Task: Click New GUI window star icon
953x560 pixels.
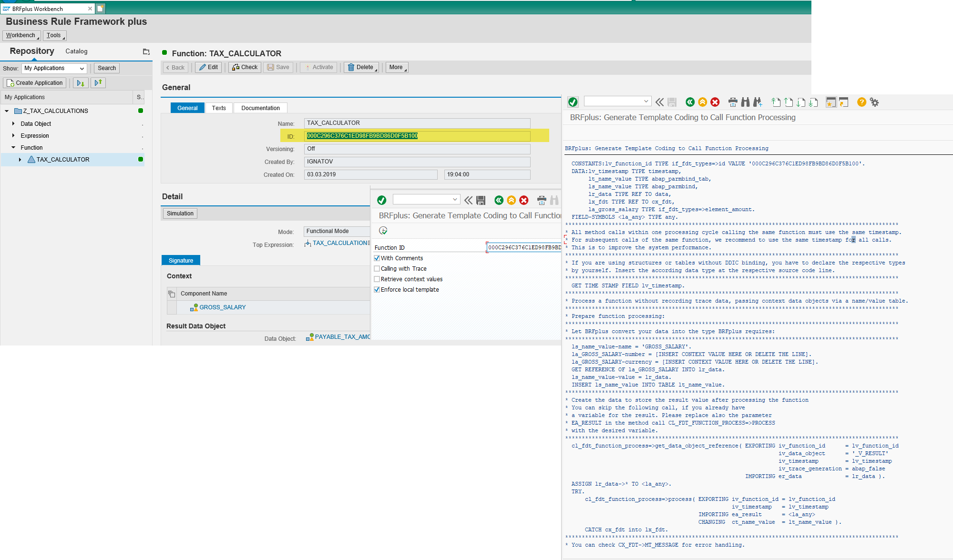Action: point(831,102)
